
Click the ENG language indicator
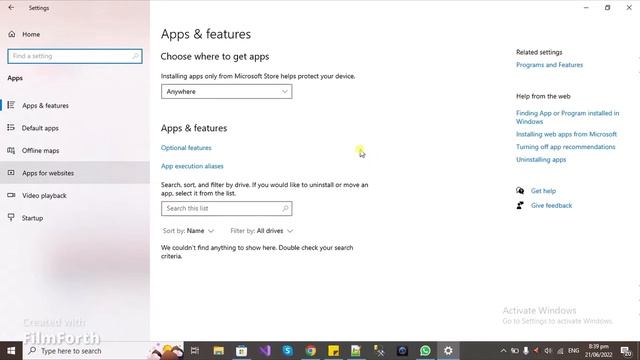click(x=573, y=351)
